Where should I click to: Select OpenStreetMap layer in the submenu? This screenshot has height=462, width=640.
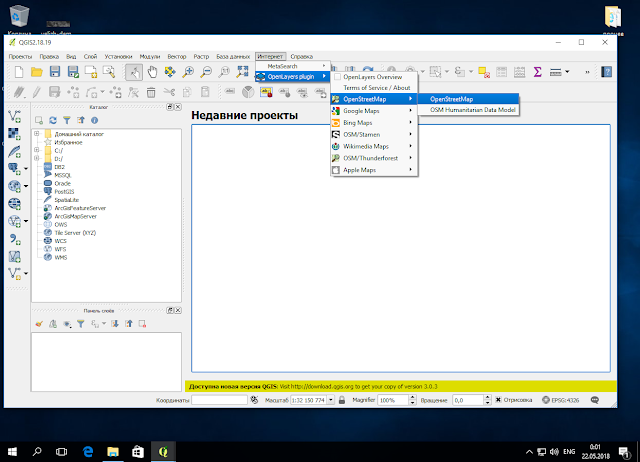pyautogui.click(x=469, y=99)
